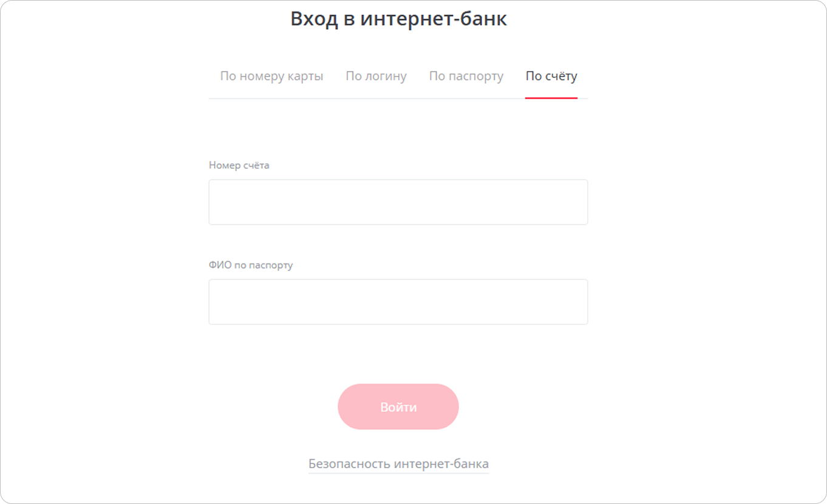Switch to the 'По номеру карты' tab
Screen dimensions: 827x504
coord(271,77)
